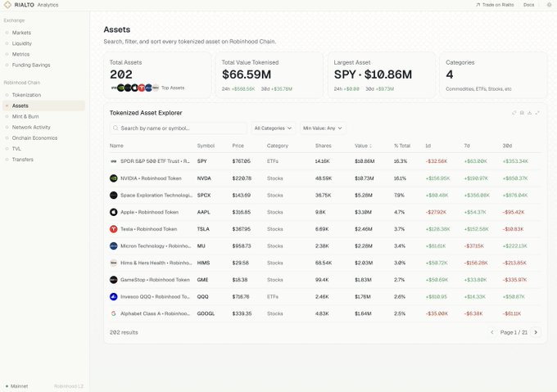Viewport: 557px width, 392px height.
Task: Click the Hims & Hers logo icon
Action: point(114,263)
